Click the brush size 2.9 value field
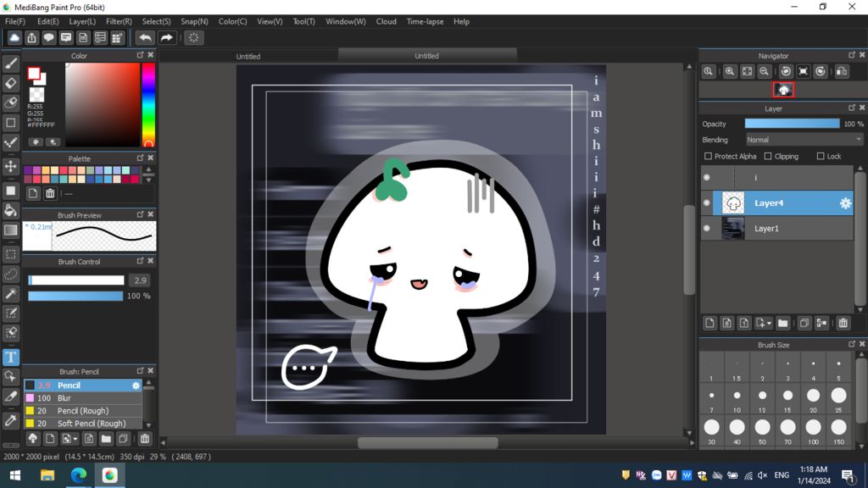 pos(140,280)
